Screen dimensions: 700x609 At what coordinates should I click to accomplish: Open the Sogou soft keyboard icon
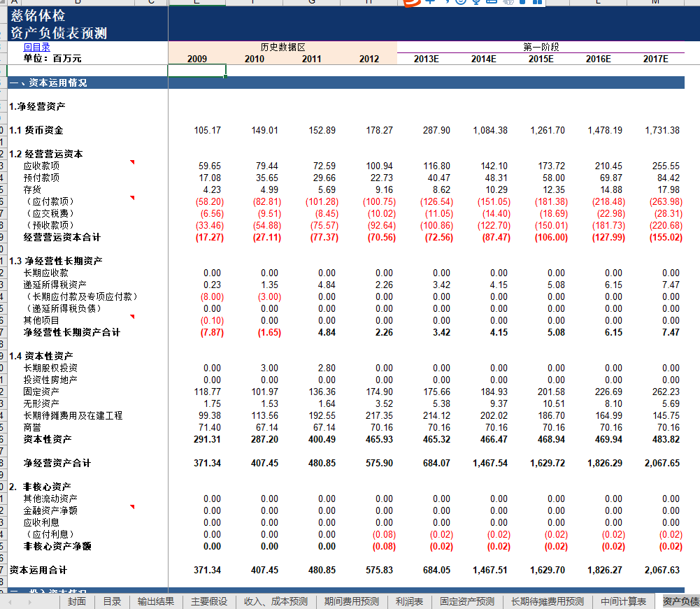pyautogui.click(x=492, y=2)
